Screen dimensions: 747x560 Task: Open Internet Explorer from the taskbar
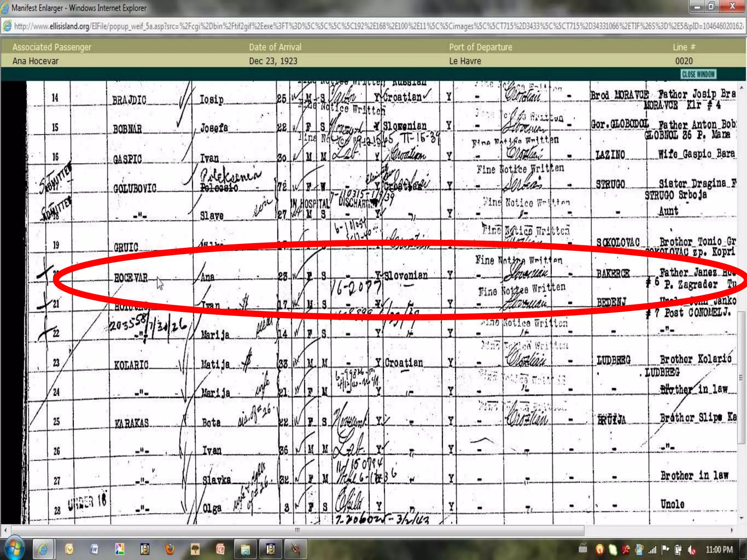pos(43,549)
